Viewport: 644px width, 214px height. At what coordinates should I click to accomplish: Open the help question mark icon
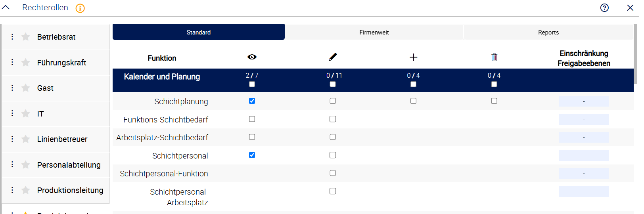pyautogui.click(x=604, y=8)
